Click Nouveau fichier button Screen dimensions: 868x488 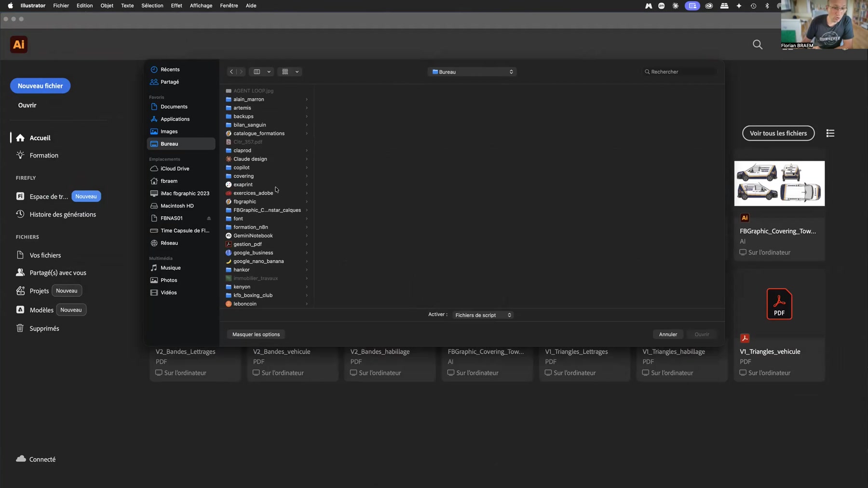(40, 86)
